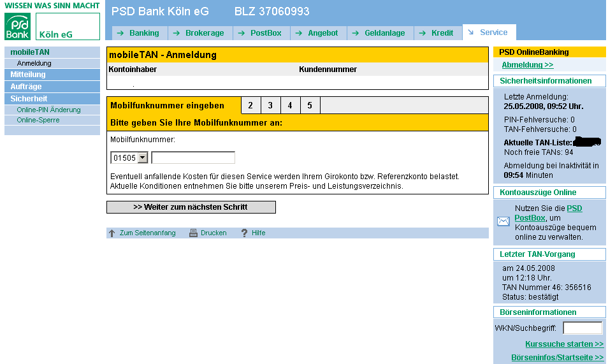This screenshot has width=608, height=364.
Task: Click the Drucken printer icon
Action: (193, 233)
